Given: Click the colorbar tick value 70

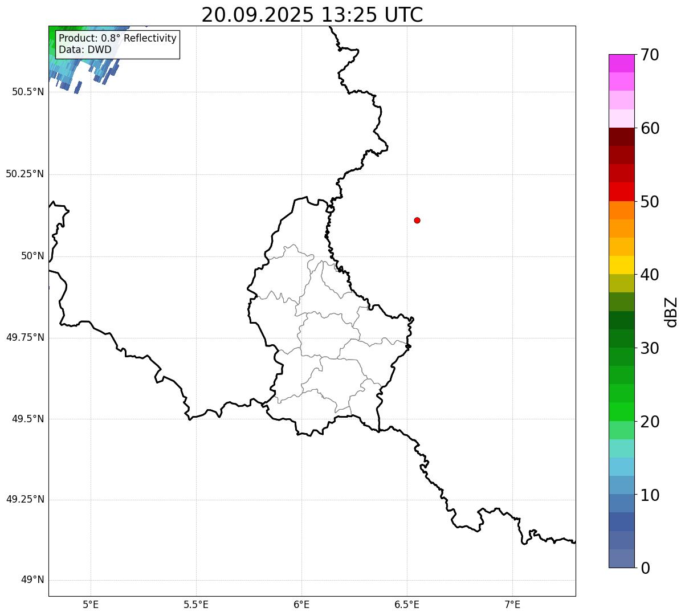Looking at the screenshot, I should [650, 55].
